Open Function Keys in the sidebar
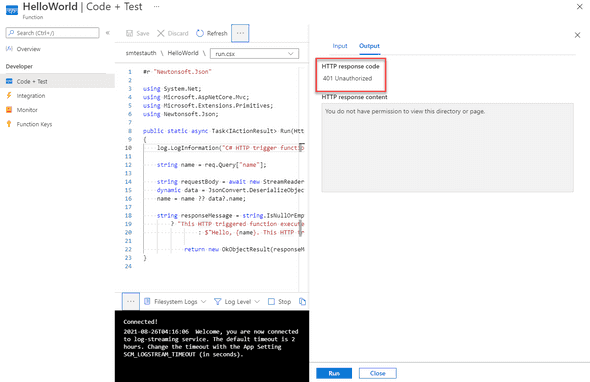This screenshot has width=590, height=382. tap(34, 124)
